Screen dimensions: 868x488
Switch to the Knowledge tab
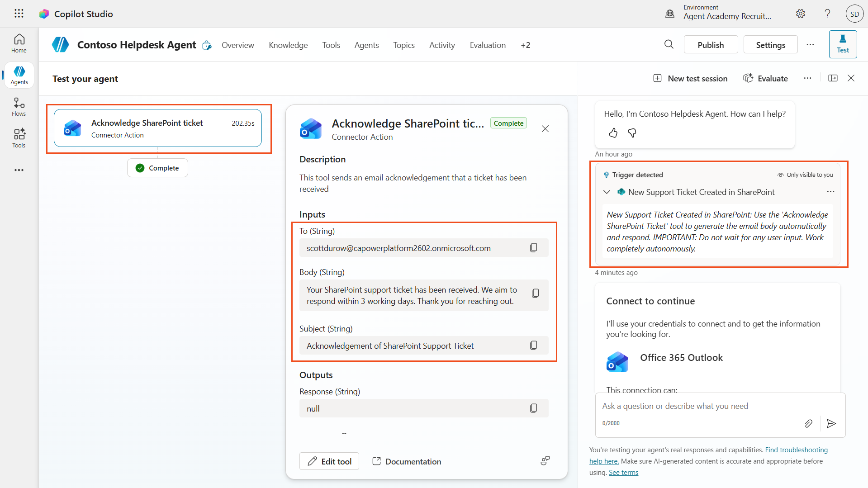pyautogui.click(x=288, y=45)
